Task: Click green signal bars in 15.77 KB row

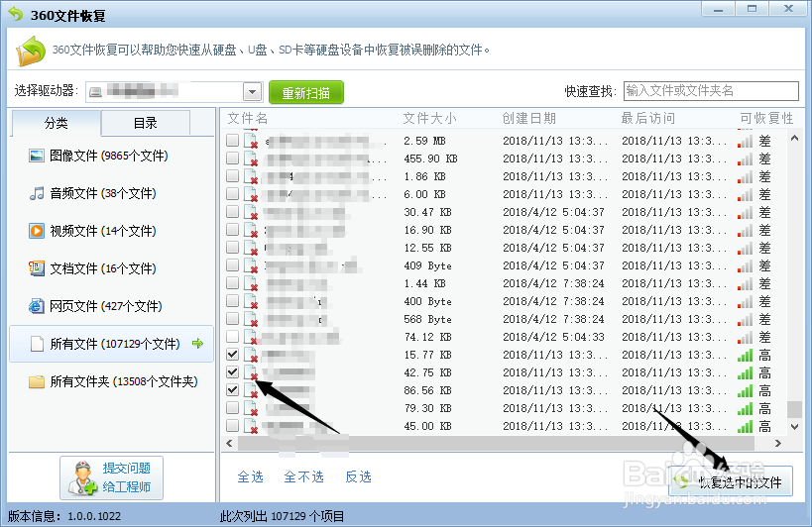Action: (x=745, y=356)
